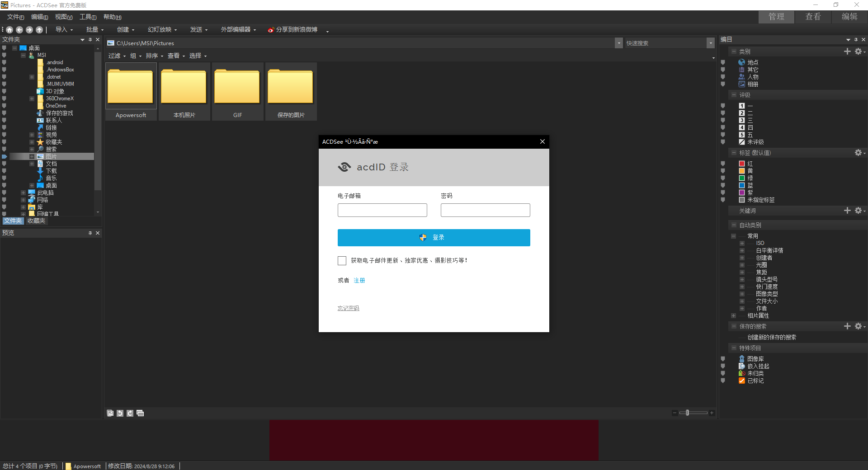868x470 pixels.
Task: Click the rotate-left icon below the file list
Action: pos(120,413)
